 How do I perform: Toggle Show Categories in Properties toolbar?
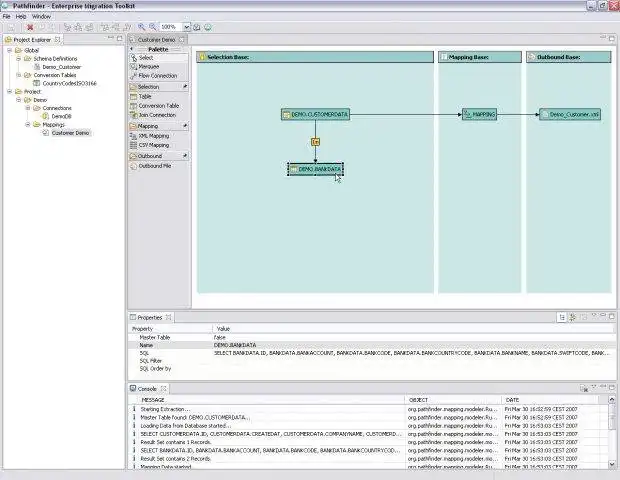pyautogui.click(x=561, y=317)
